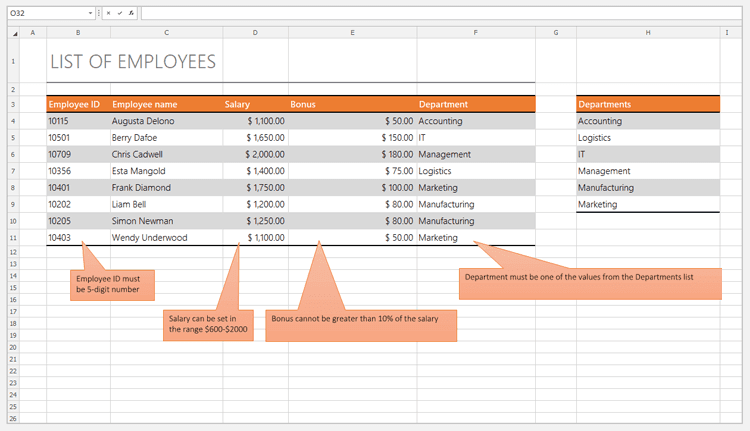Click the LIST OF EMPLOYEES title cell
This screenshot has height=431, width=750.
[133, 61]
